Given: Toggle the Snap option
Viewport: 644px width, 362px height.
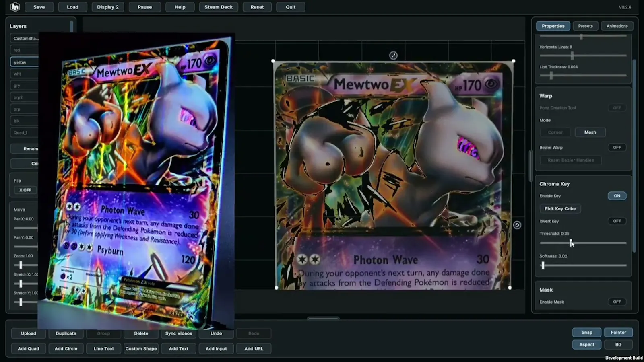Looking at the screenshot, I should pos(587,333).
